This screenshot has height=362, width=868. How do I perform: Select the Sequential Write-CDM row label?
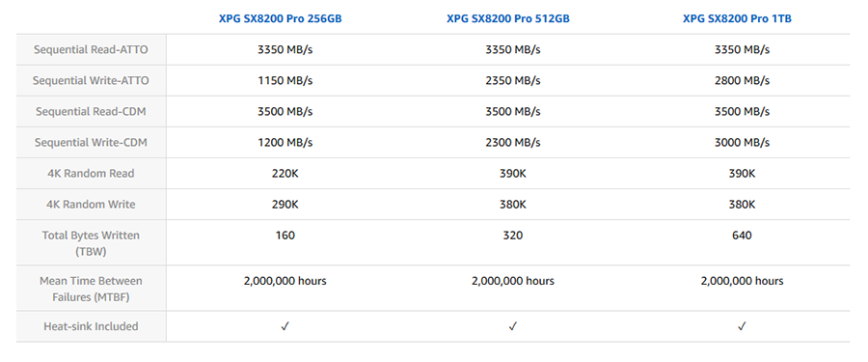tap(91, 143)
